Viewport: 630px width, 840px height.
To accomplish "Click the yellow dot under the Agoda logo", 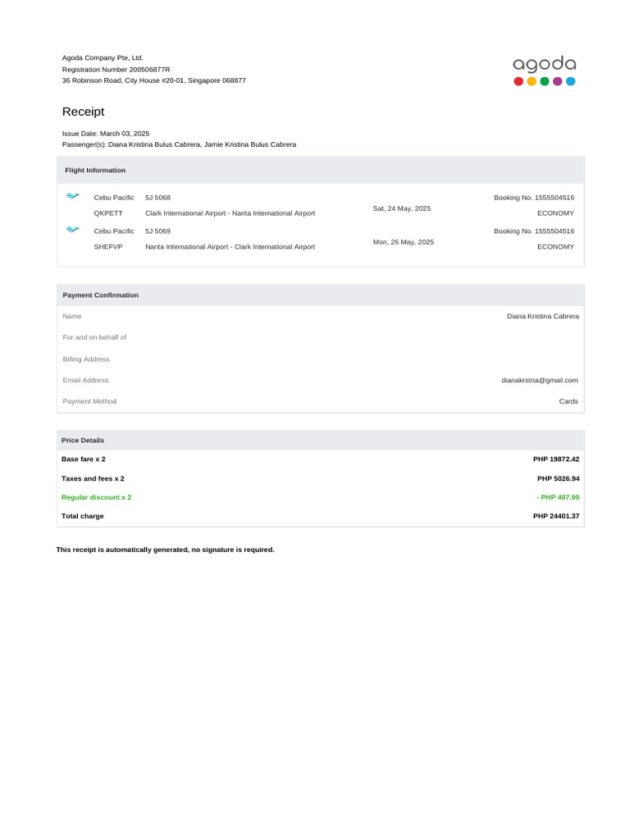I will tap(531, 81).
